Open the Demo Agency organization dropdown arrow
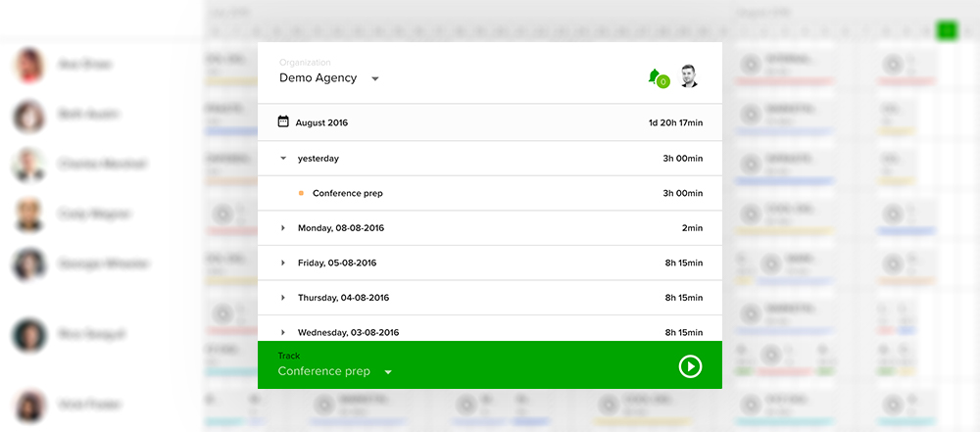The width and height of the screenshot is (980, 432). point(375,79)
